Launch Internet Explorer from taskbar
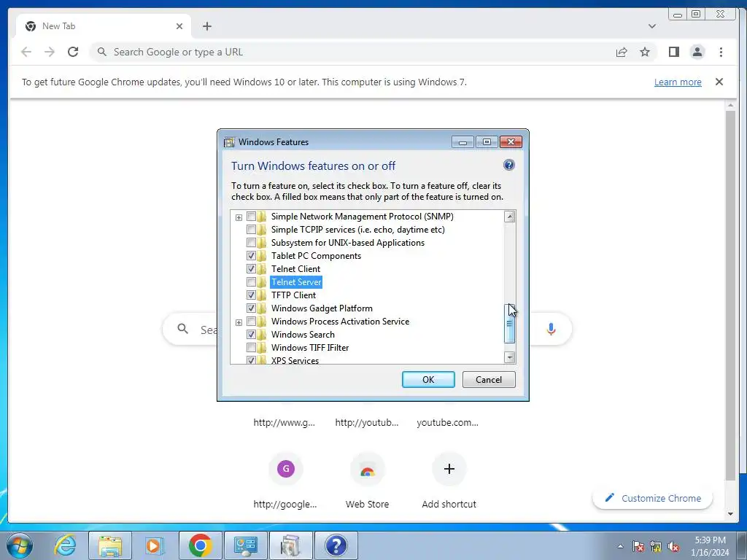Screen dimensions: 747x560 coord(65,545)
